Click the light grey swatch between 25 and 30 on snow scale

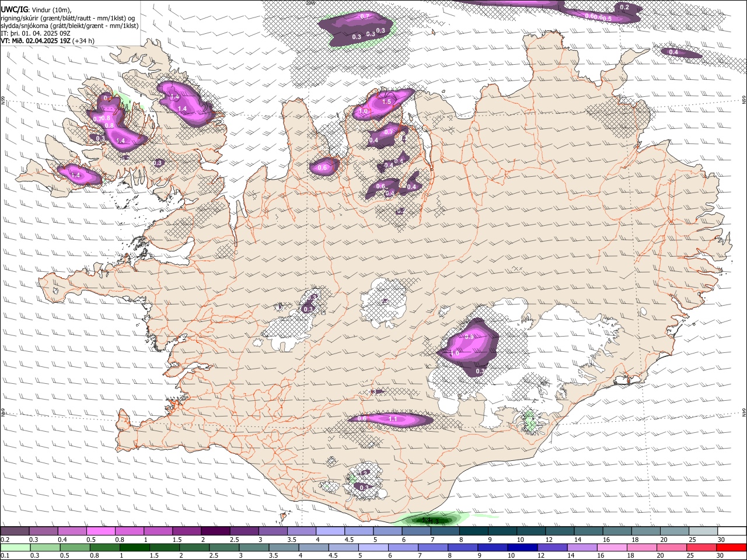[703, 531]
